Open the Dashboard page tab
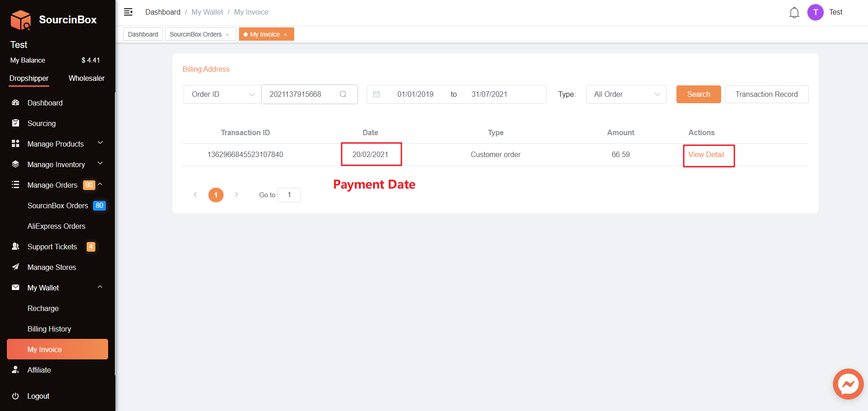 [x=143, y=34]
